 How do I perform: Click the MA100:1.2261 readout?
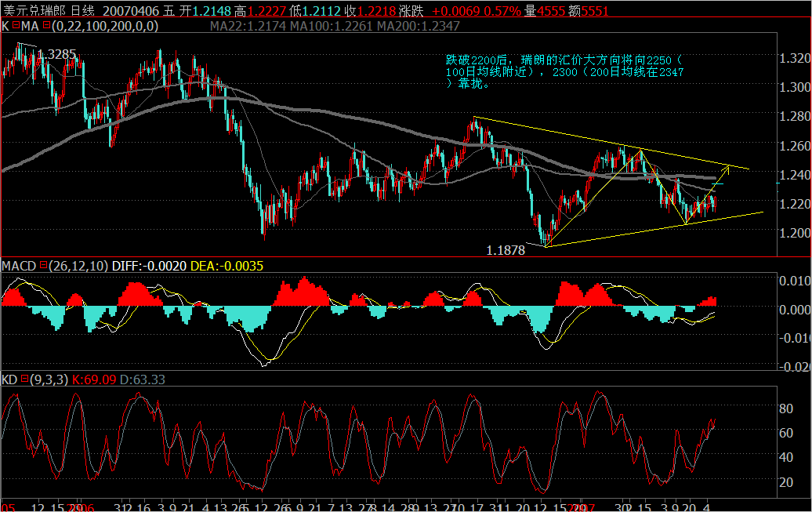click(x=332, y=26)
